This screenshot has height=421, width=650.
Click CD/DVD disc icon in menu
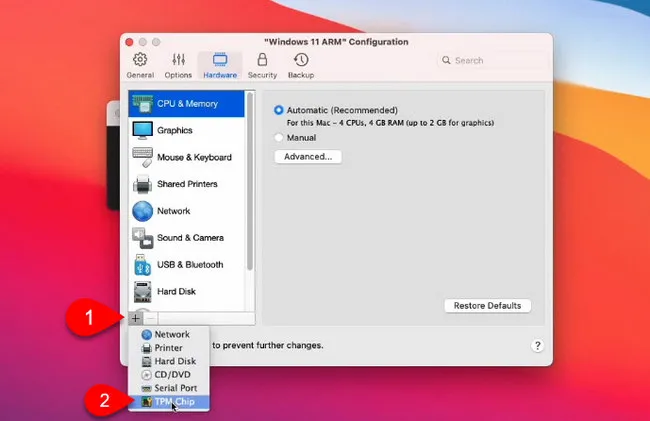tap(147, 375)
